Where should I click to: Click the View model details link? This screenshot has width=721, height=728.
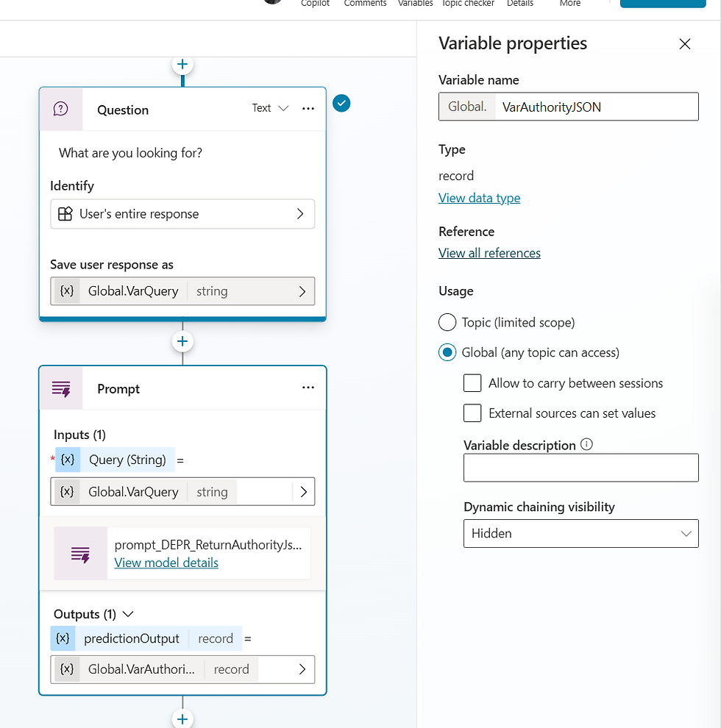pos(166,563)
